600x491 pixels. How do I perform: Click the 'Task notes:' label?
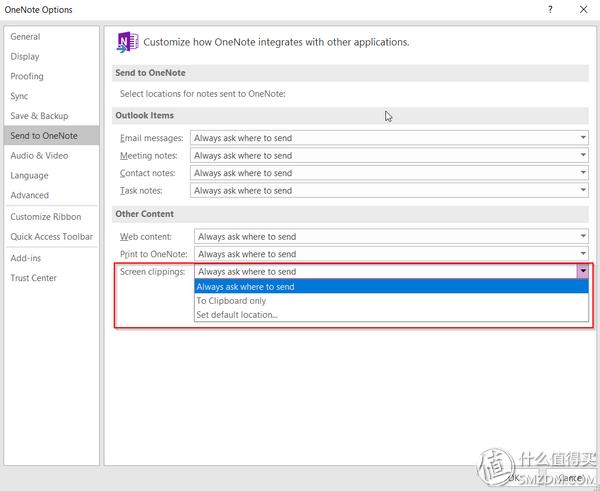pyautogui.click(x=141, y=191)
